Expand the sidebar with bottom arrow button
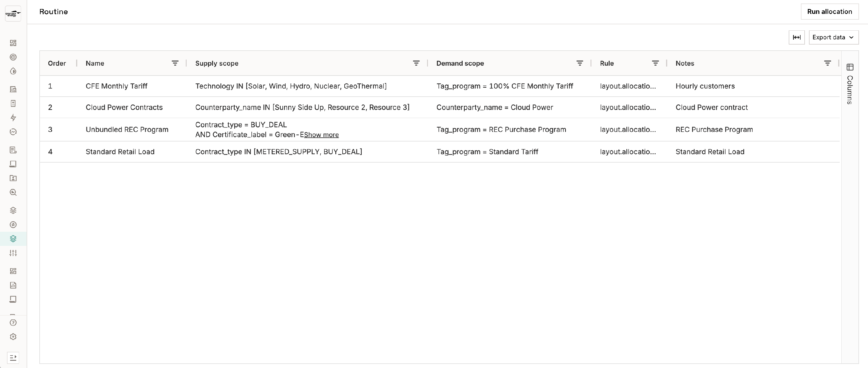 coord(13,358)
